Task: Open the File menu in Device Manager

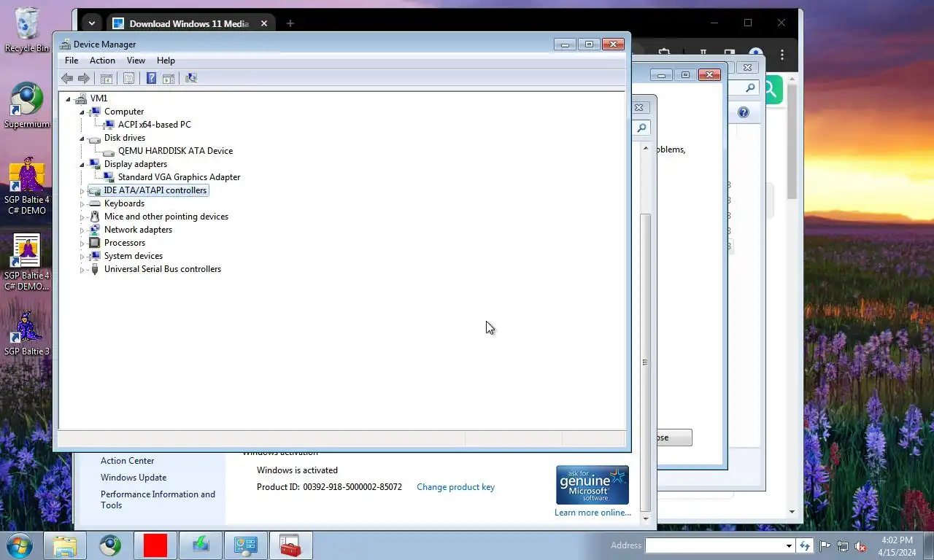Action: click(72, 61)
